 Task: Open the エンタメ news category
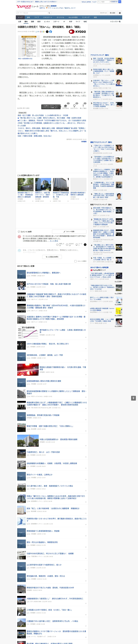click(47, 21)
